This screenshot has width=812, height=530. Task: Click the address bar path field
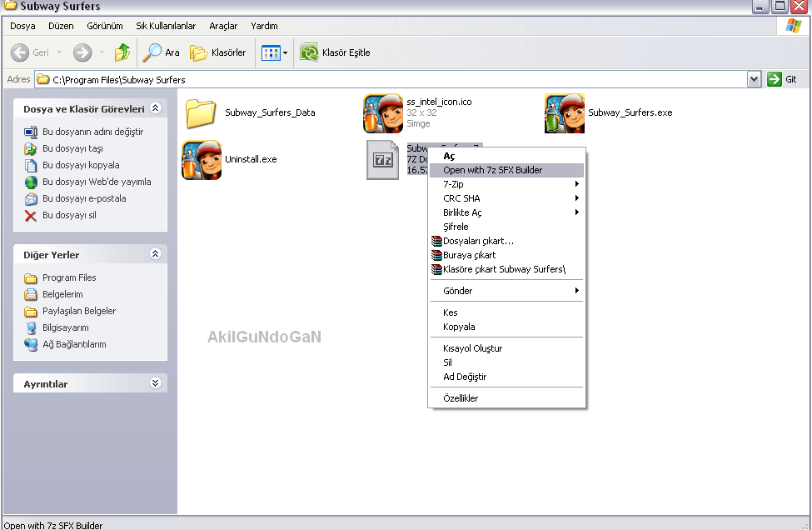(x=391, y=80)
